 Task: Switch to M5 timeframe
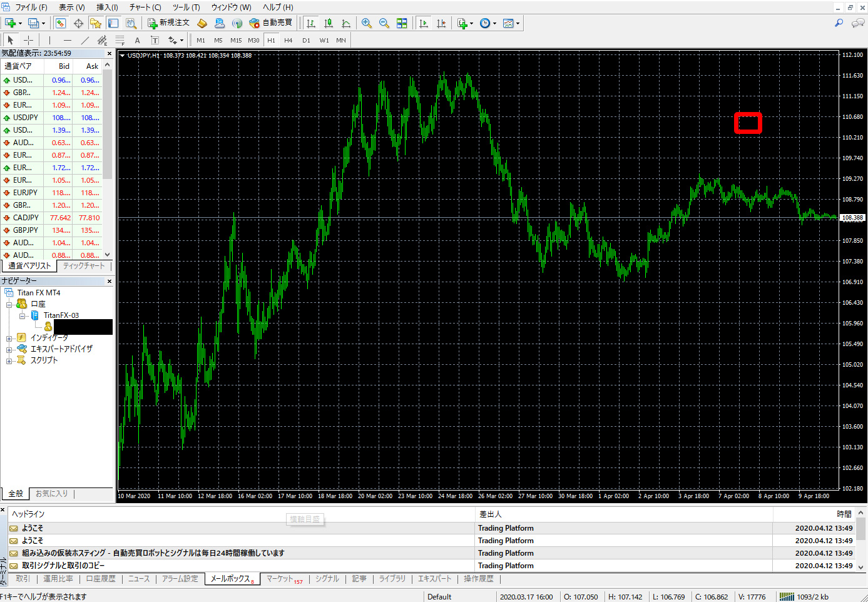pos(218,40)
